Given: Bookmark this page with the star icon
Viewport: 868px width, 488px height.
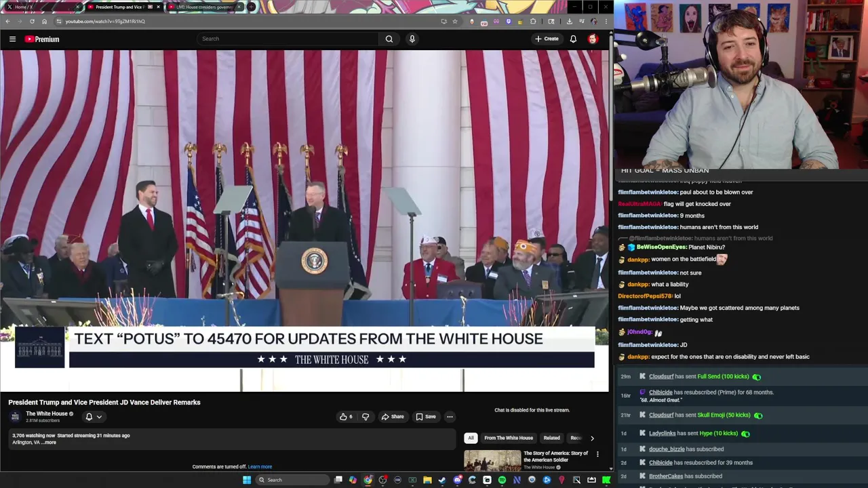Looking at the screenshot, I should tap(455, 21).
